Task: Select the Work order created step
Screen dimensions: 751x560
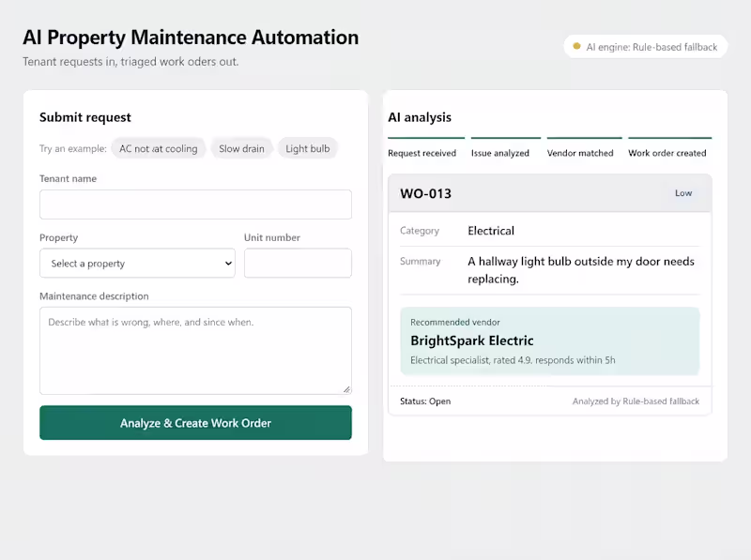Action: pyautogui.click(x=669, y=148)
